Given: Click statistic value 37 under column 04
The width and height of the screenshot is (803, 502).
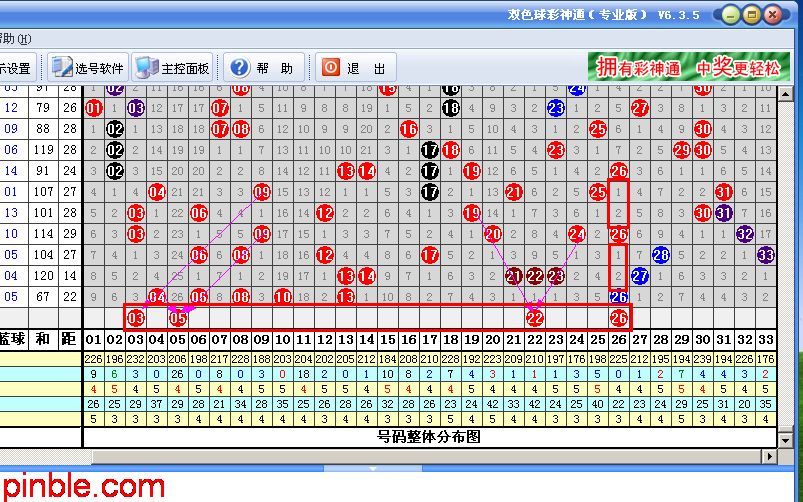Looking at the screenshot, I should point(157,404).
